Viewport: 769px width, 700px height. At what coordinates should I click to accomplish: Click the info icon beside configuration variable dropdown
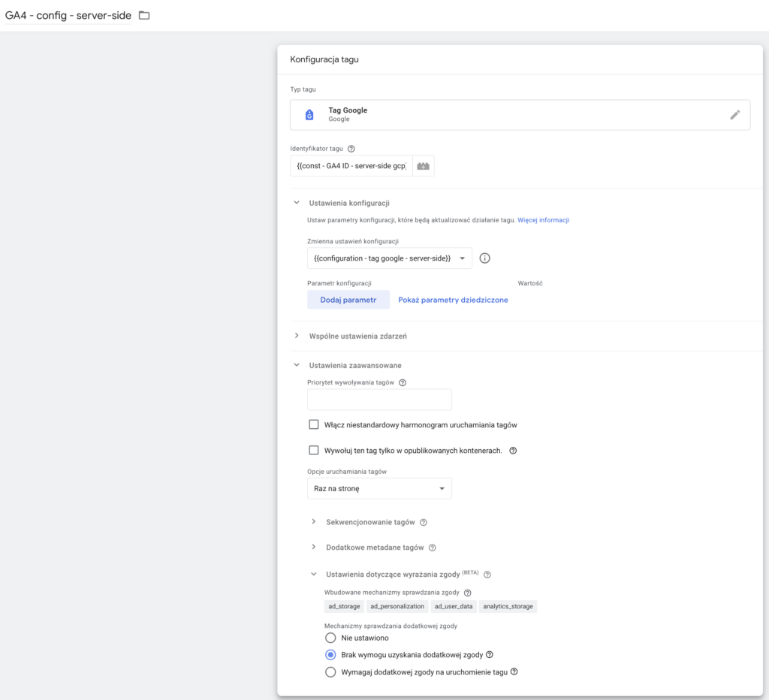click(484, 258)
